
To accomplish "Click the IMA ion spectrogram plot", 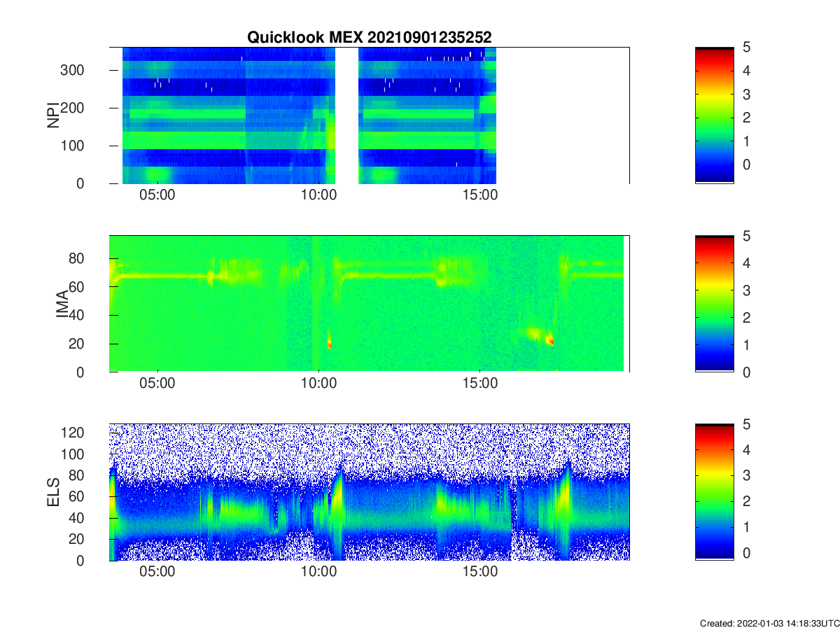I will point(370,304).
